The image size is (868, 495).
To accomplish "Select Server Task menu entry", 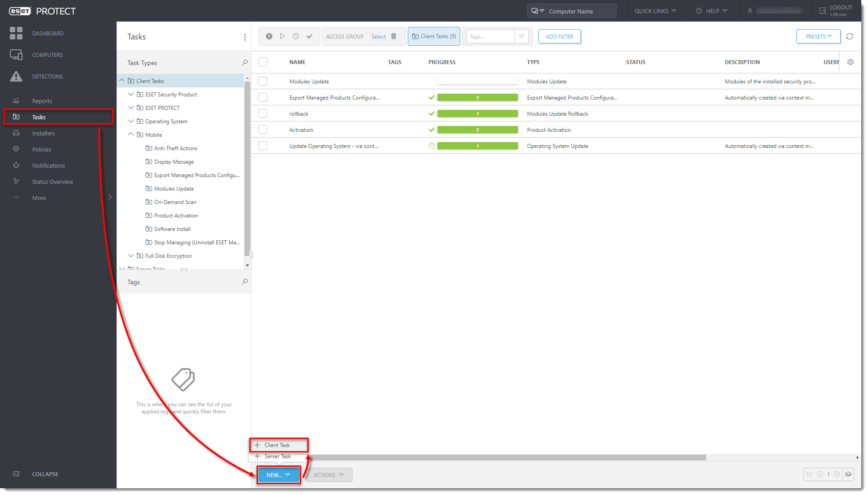I will click(277, 456).
